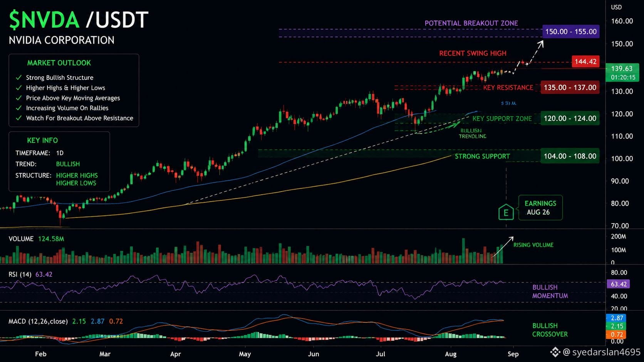Click the green 2.15 MACD axis tag

point(616,326)
